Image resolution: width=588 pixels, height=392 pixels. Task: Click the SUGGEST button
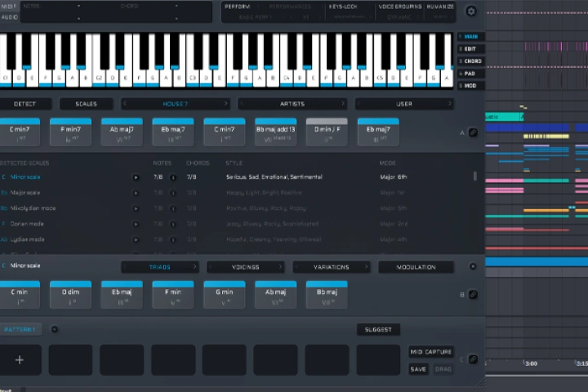point(378,329)
